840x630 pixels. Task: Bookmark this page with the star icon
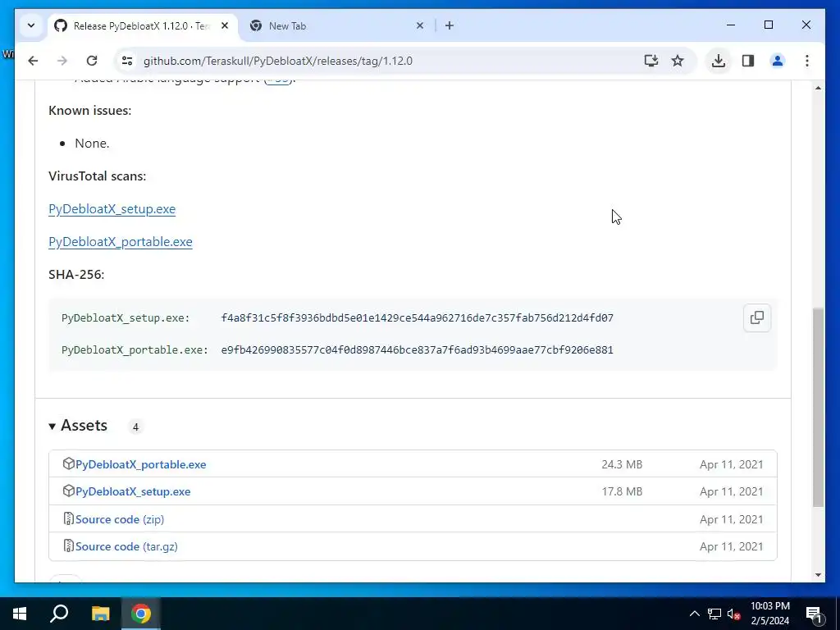[x=678, y=61]
